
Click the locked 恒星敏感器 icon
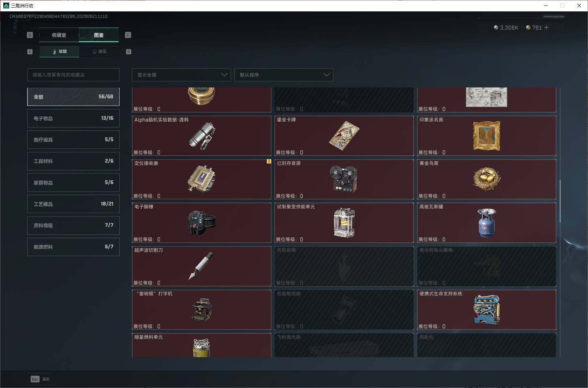[344, 310]
